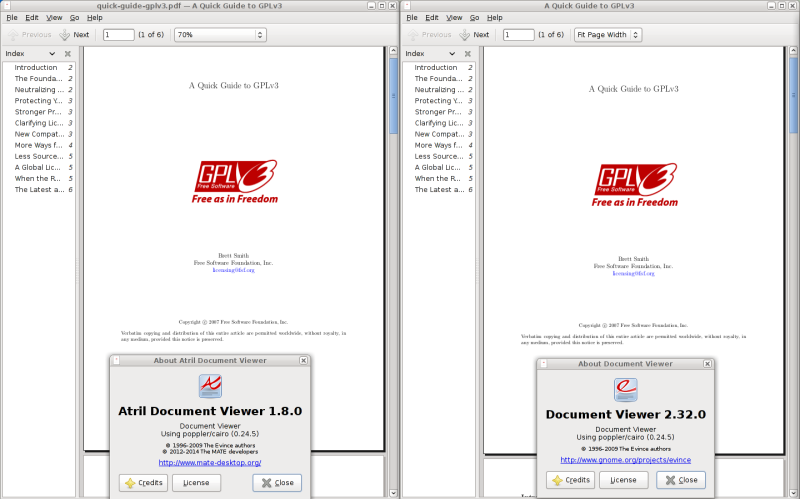This screenshot has width=800, height=499.
Task: Click licensing@fsf.org link in Evince page
Action: click(x=634, y=273)
